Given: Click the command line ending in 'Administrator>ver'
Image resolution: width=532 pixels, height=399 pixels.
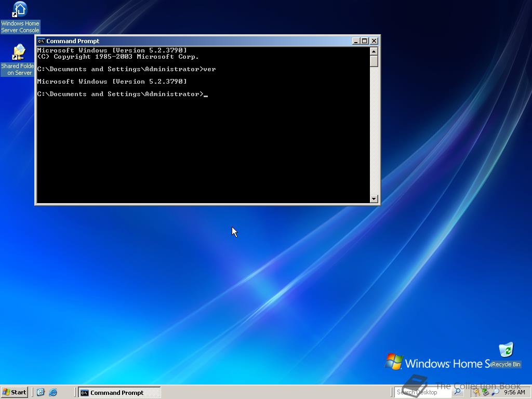Looking at the screenshot, I should coord(127,69).
